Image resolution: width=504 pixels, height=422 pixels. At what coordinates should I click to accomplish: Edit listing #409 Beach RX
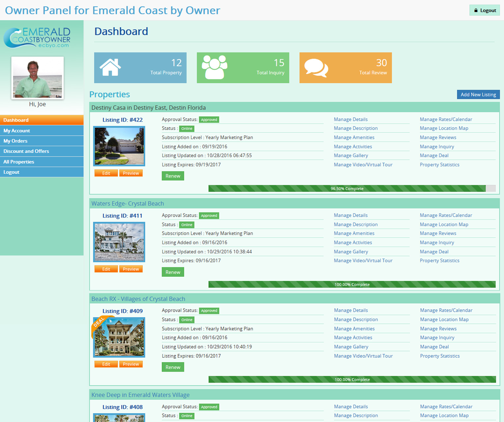[106, 364]
